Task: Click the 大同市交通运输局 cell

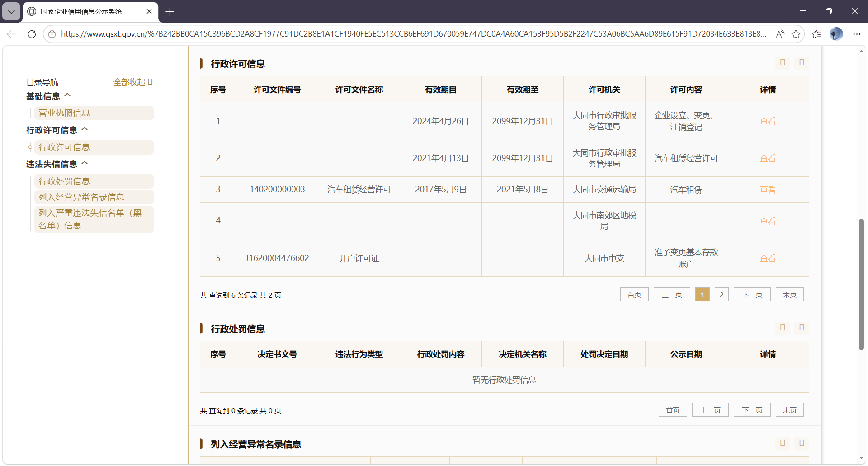Action: [x=604, y=190]
